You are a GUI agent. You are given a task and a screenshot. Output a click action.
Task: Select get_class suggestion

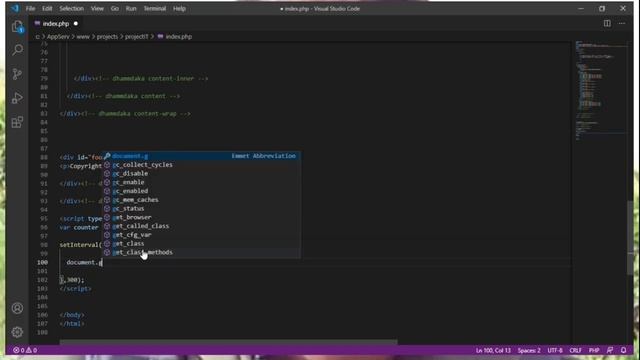(x=201, y=244)
